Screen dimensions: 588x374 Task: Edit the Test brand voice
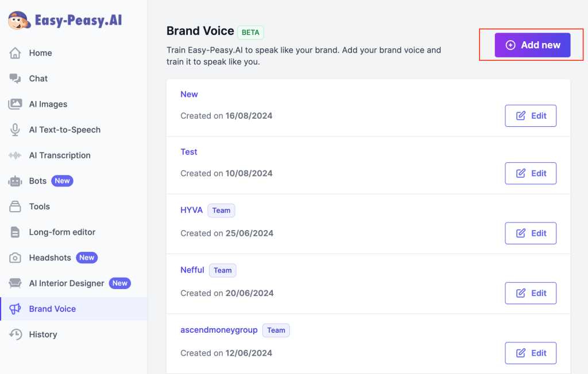pyautogui.click(x=531, y=173)
